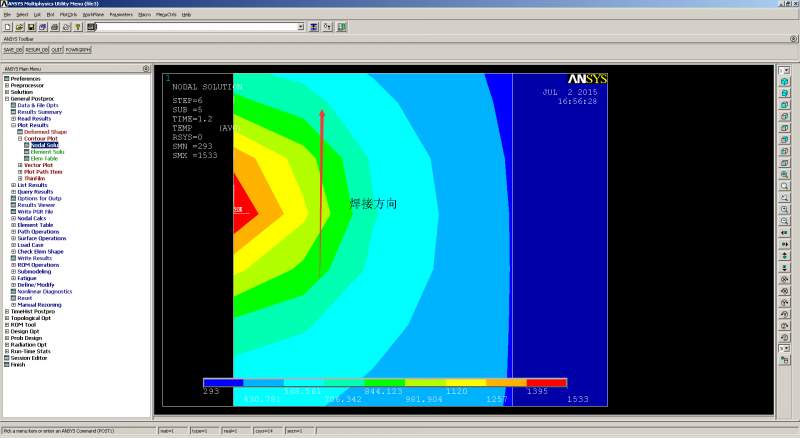This screenshot has height=438, width=800.
Task: Open the Contact Manager icon
Action: (x=341, y=27)
